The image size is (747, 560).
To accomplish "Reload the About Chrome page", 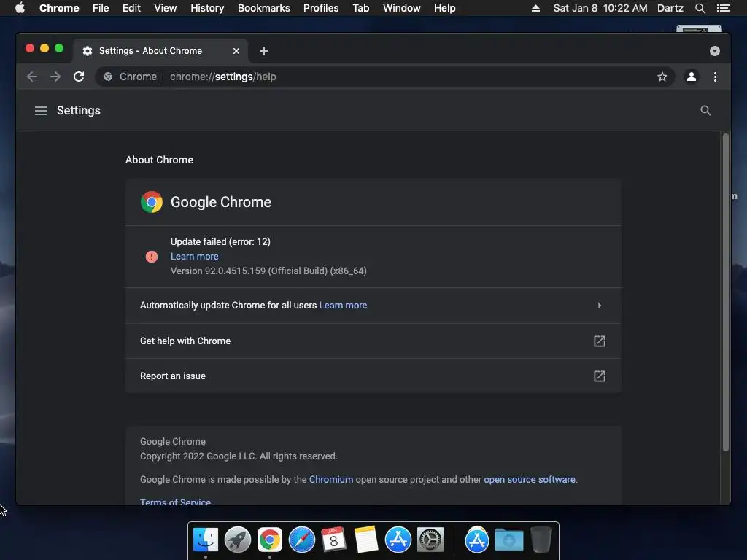I will pyautogui.click(x=79, y=77).
